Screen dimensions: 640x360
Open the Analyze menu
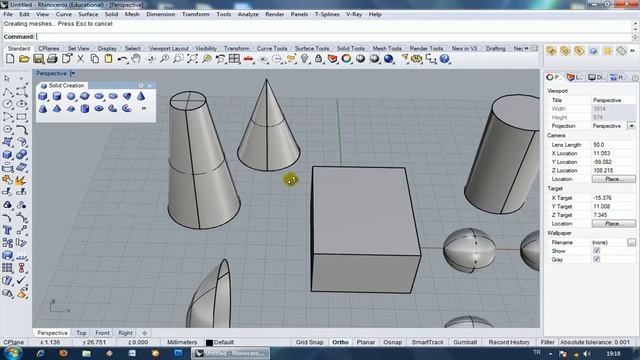pyautogui.click(x=248, y=14)
